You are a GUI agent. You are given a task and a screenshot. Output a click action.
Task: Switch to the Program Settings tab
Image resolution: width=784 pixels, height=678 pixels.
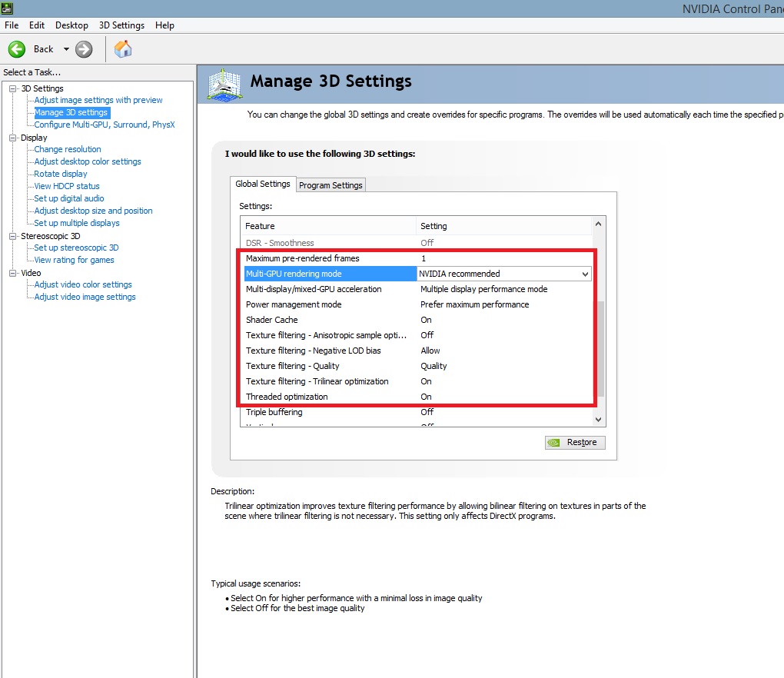click(331, 185)
